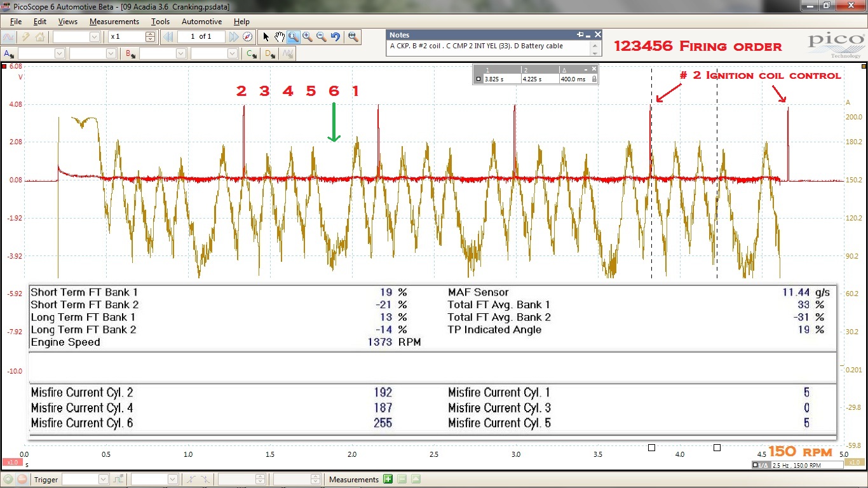Screen dimensions: 868x488
Task: Click the stop capture button
Action: [x=22, y=480]
